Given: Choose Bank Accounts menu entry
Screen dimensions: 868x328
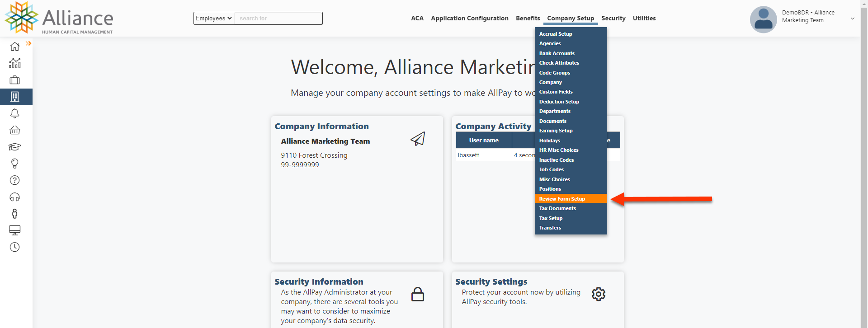Looking at the screenshot, I should pos(571,53).
